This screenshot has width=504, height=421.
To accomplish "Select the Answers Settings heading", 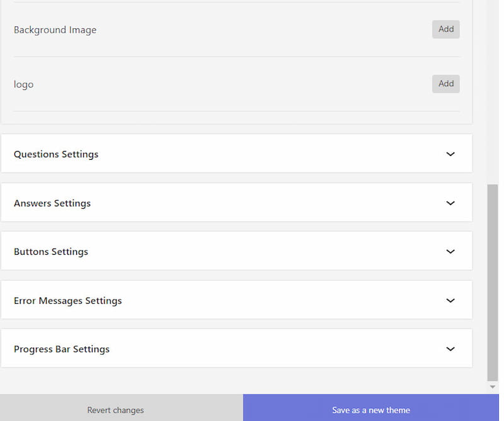I will pyautogui.click(x=52, y=203).
